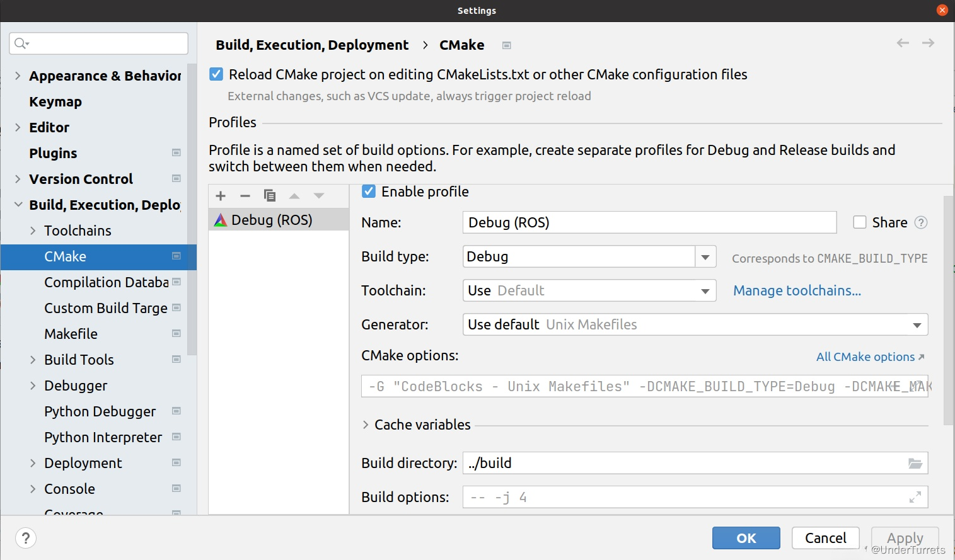
Task: Open Manage toolchains link
Action: tap(797, 290)
